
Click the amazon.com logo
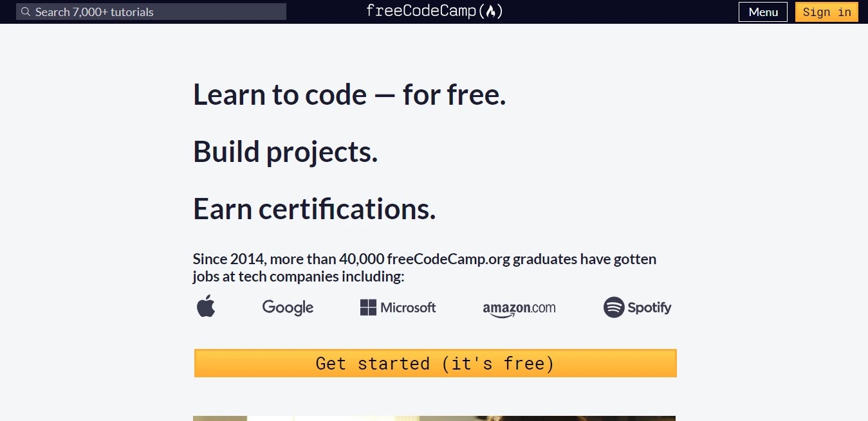click(519, 307)
